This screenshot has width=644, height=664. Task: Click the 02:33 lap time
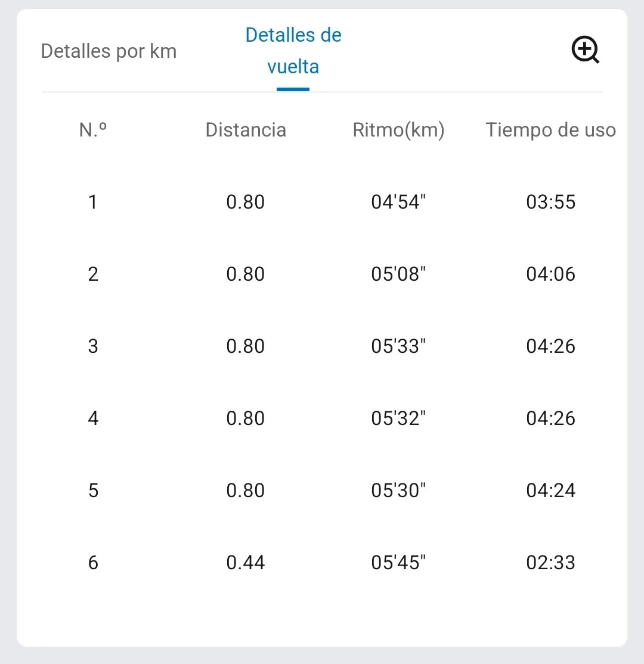click(550, 563)
